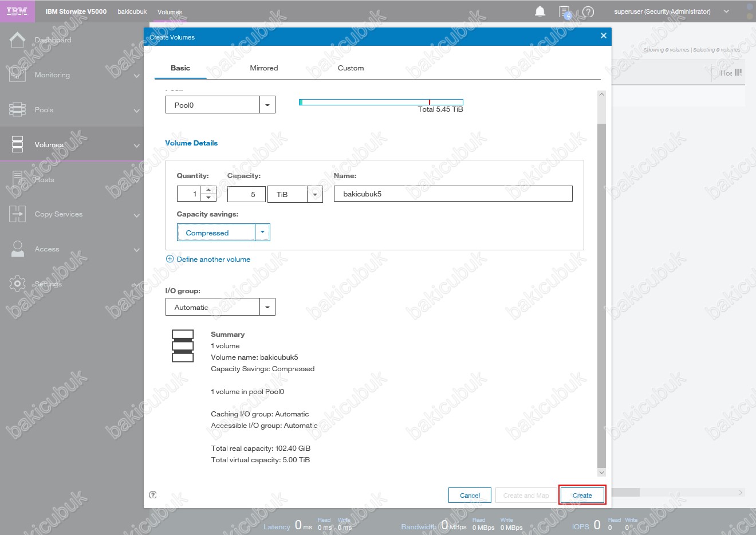Expand the Copy Services menu chevron
This screenshot has width=756, height=535.
click(x=136, y=215)
